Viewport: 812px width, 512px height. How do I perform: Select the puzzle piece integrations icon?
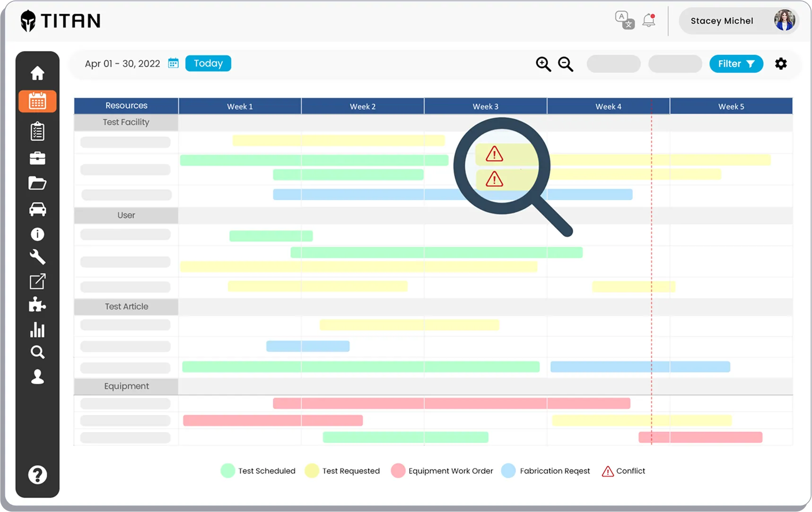pos(37,305)
